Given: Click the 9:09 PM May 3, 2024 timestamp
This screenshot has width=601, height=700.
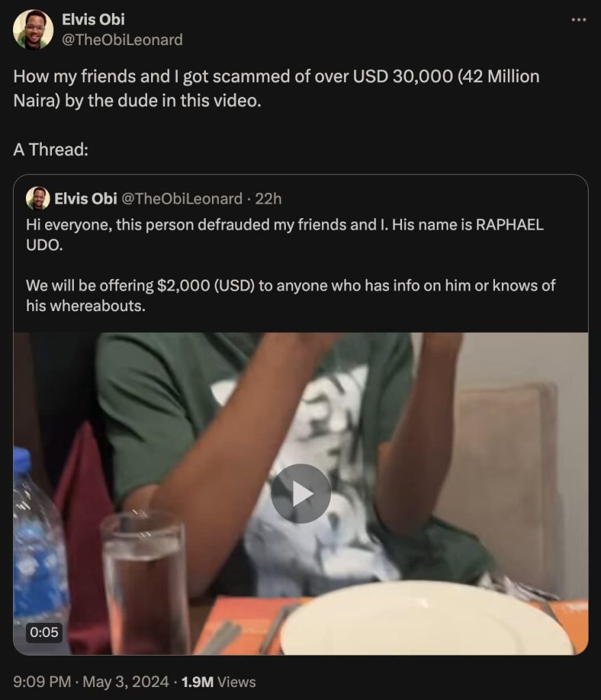Looking at the screenshot, I should pos(91,682).
